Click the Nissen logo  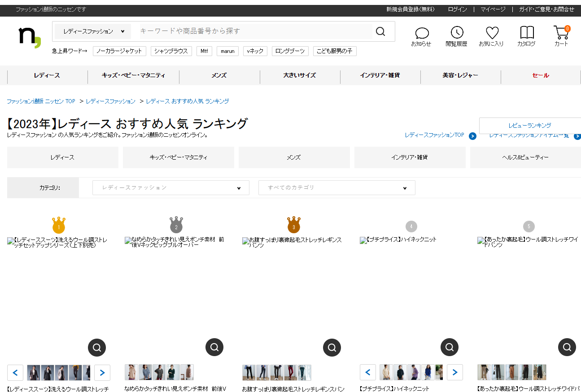click(x=30, y=37)
